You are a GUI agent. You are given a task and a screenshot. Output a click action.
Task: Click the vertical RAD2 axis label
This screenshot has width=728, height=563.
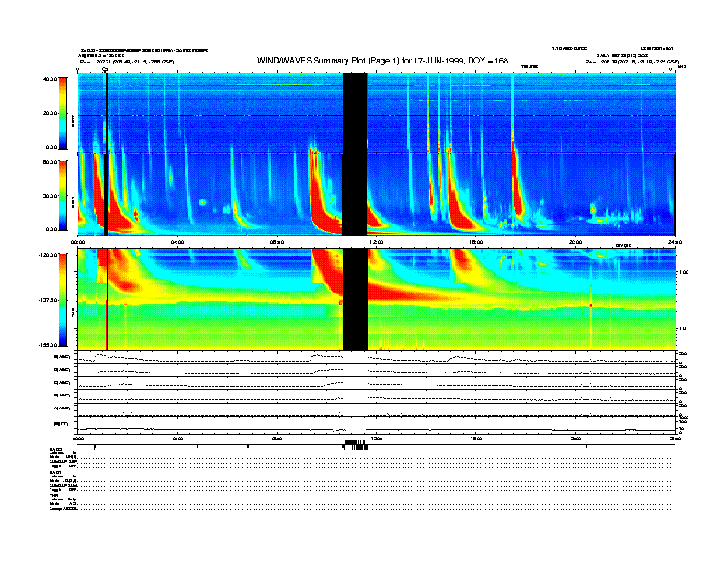(x=73, y=121)
